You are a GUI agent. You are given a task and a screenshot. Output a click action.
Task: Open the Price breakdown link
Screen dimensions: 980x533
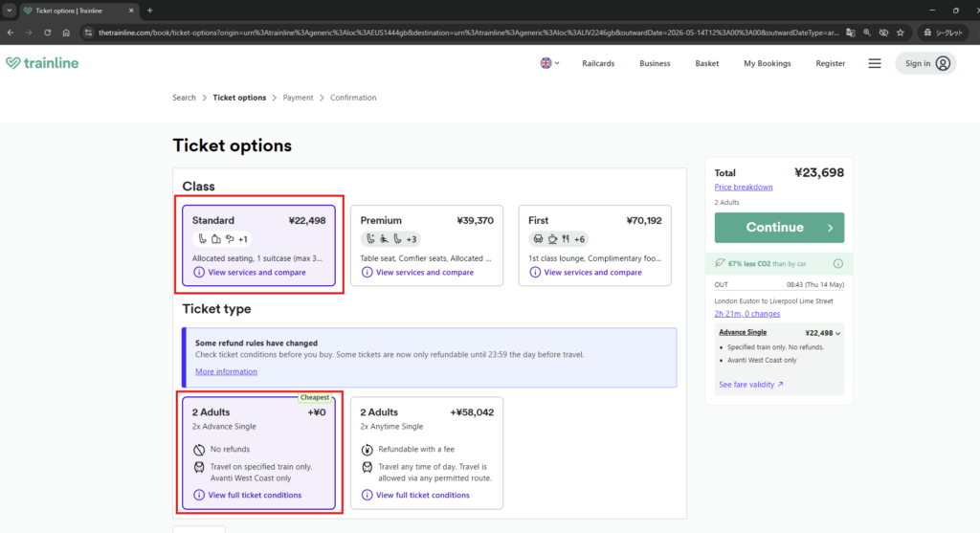744,187
